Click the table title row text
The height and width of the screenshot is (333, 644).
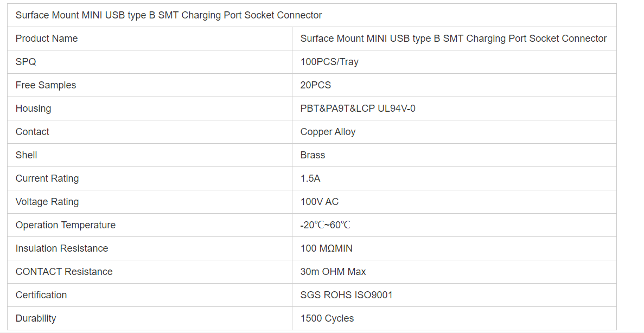(x=169, y=15)
